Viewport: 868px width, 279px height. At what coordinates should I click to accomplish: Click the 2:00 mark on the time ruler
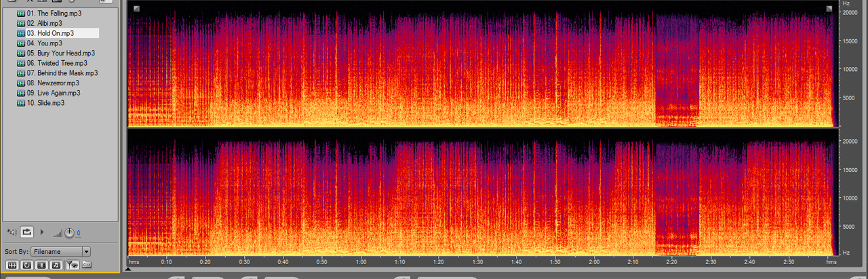[x=594, y=261]
